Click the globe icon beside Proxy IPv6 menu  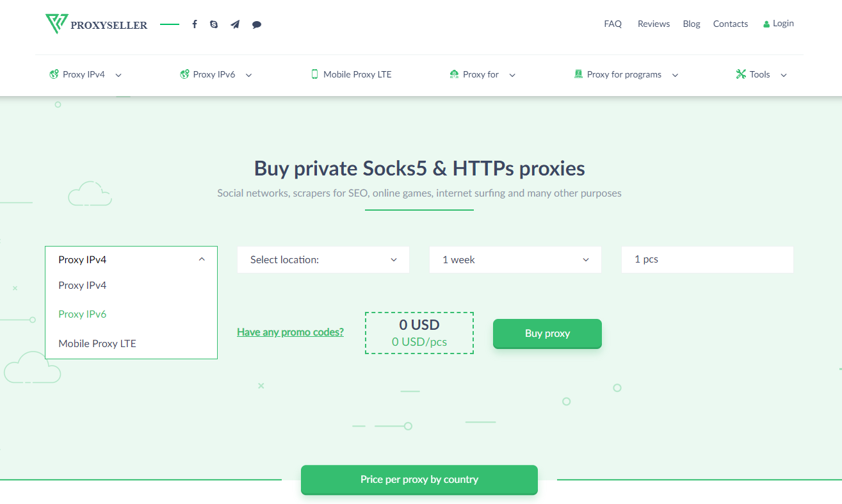click(184, 74)
